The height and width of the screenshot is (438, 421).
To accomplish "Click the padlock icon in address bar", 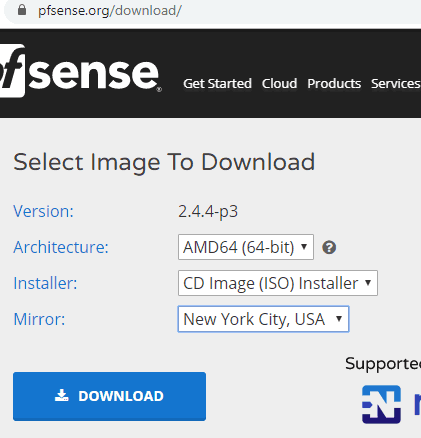I will pyautogui.click(x=22, y=10).
